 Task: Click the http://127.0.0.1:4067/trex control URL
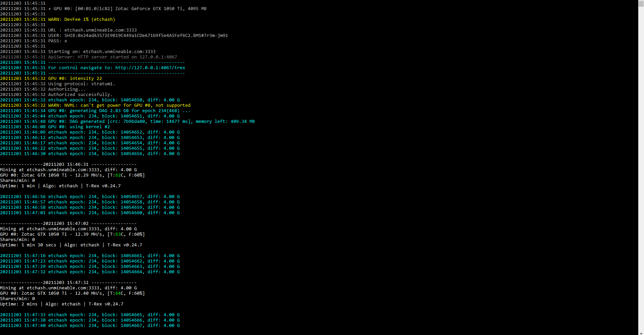pyautogui.click(x=150, y=68)
